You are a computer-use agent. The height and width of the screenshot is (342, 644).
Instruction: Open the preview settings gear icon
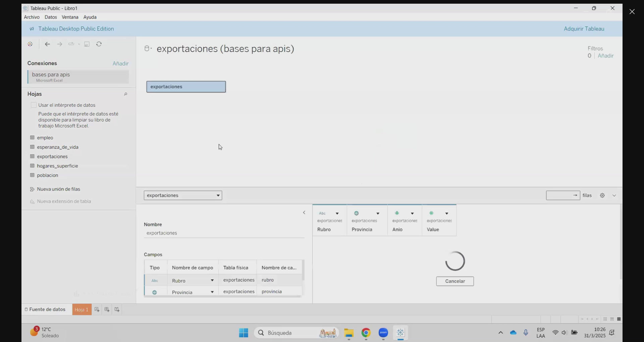[602, 195]
